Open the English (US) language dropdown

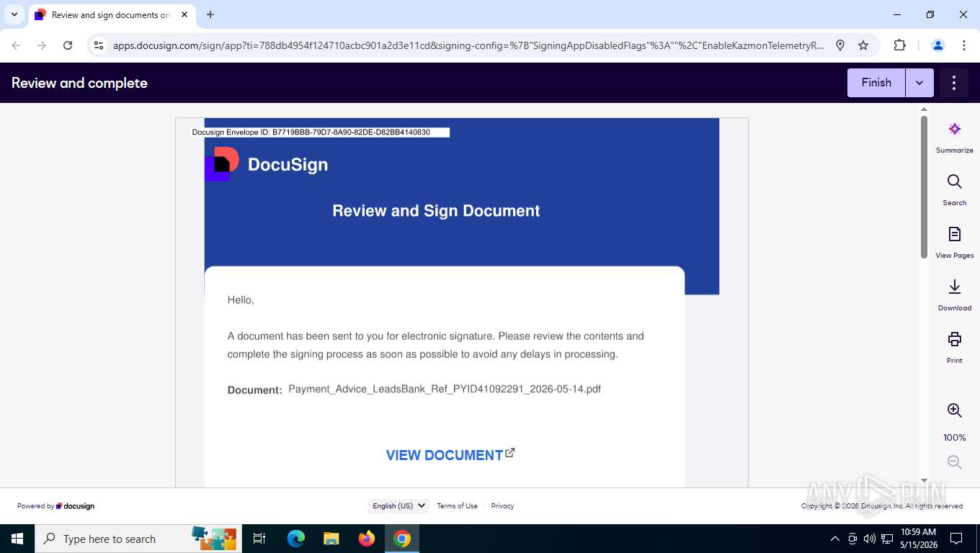[x=398, y=505]
